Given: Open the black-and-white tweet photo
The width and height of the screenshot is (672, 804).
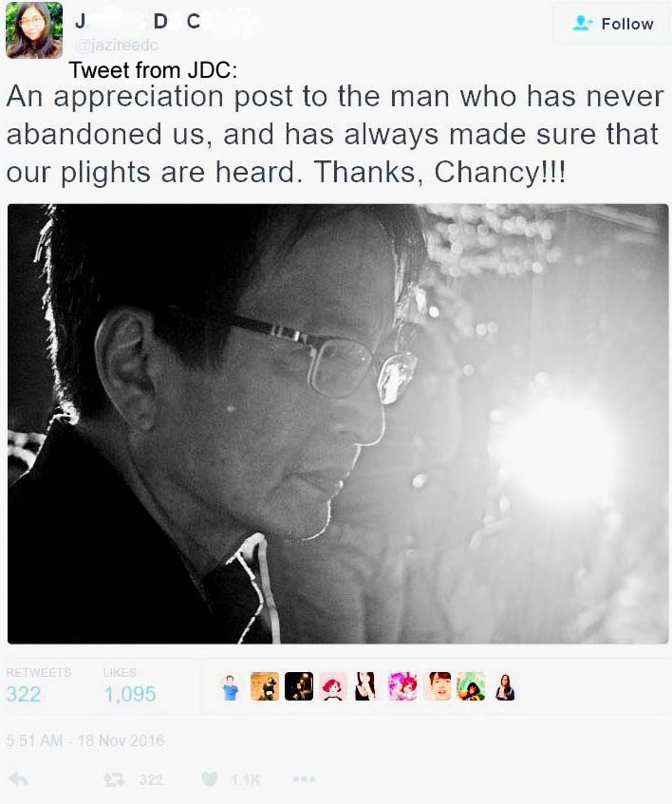Looking at the screenshot, I should click(338, 423).
